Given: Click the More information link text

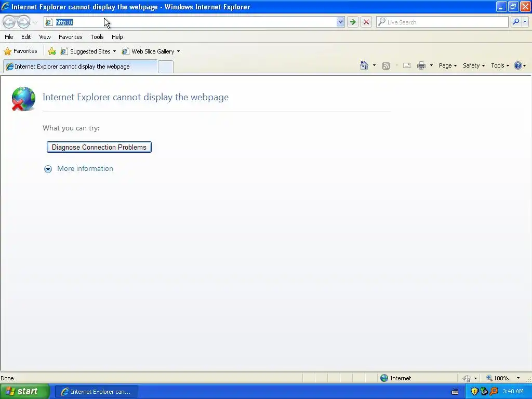Looking at the screenshot, I should pos(85,169).
